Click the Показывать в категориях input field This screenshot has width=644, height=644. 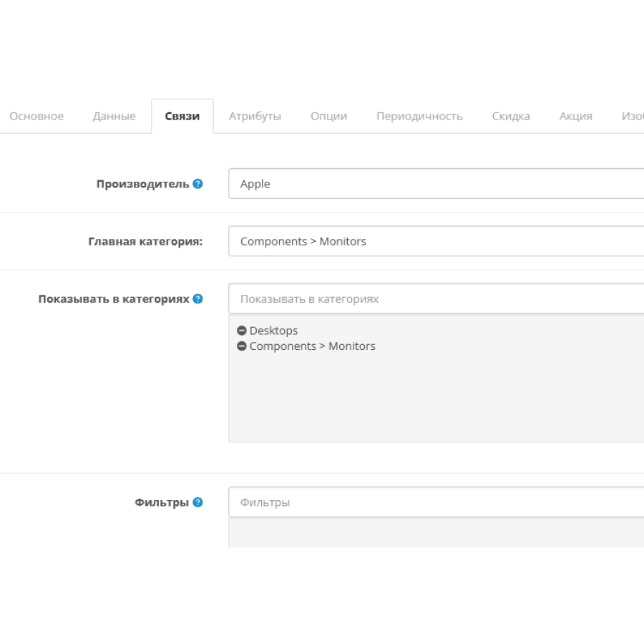tap(436, 298)
